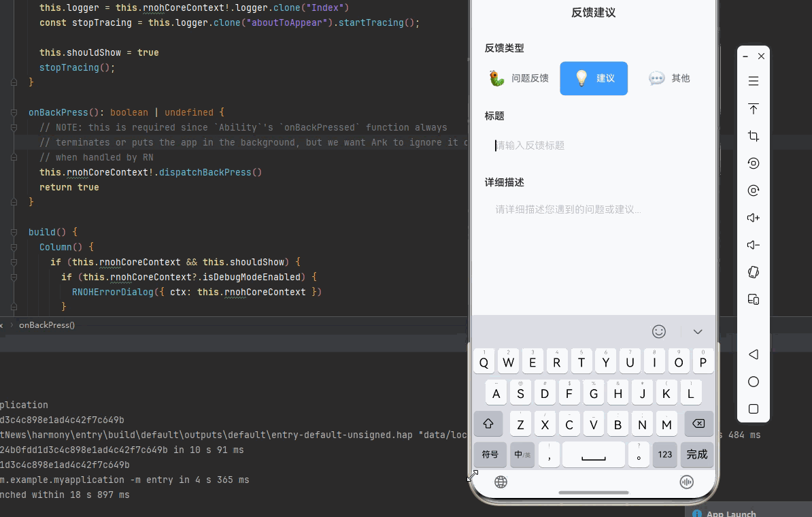Tap the U key

[630, 362]
